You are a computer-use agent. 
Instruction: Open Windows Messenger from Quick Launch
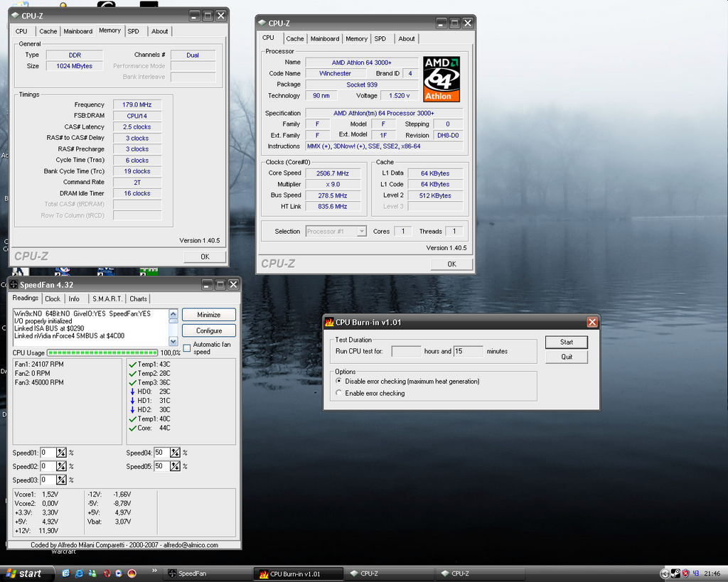pos(92,573)
